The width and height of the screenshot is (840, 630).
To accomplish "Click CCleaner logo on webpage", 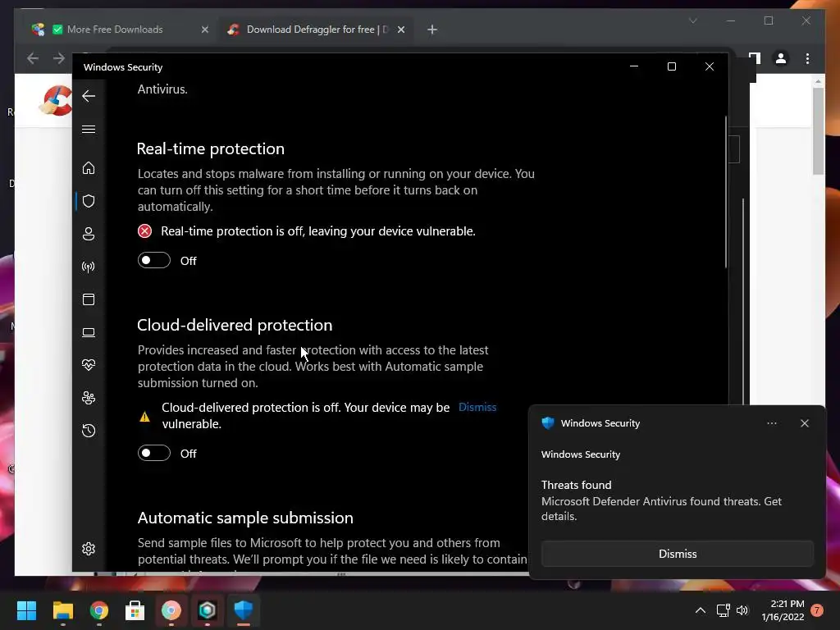I will pos(56,100).
